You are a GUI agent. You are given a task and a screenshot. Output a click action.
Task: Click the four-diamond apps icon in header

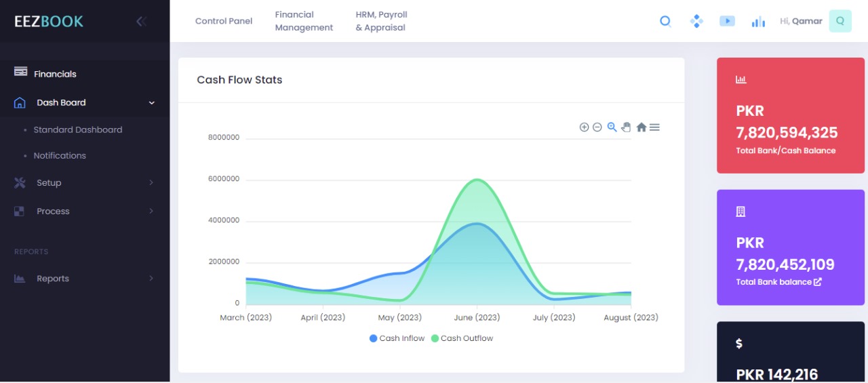696,21
